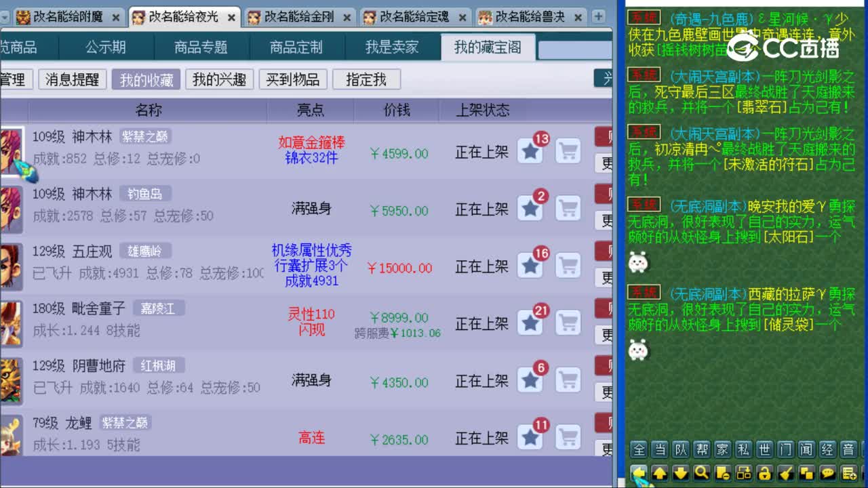
Task: Clear chat with the broom icon
Action: pyautogui.click(x=786, y=473)
